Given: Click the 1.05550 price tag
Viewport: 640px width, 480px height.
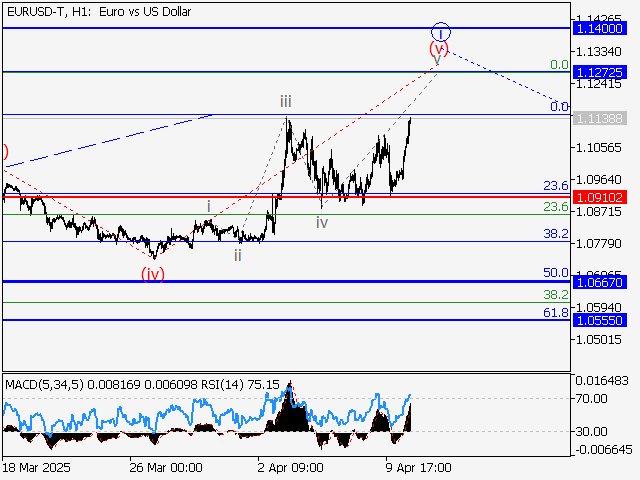Looking at the screenshot, I should coord(600,320).
